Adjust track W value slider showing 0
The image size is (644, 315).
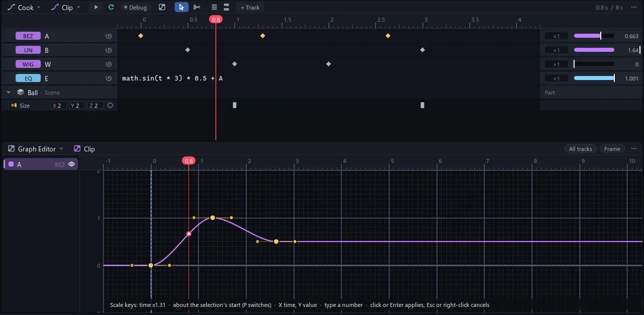[x=594, y=64]
